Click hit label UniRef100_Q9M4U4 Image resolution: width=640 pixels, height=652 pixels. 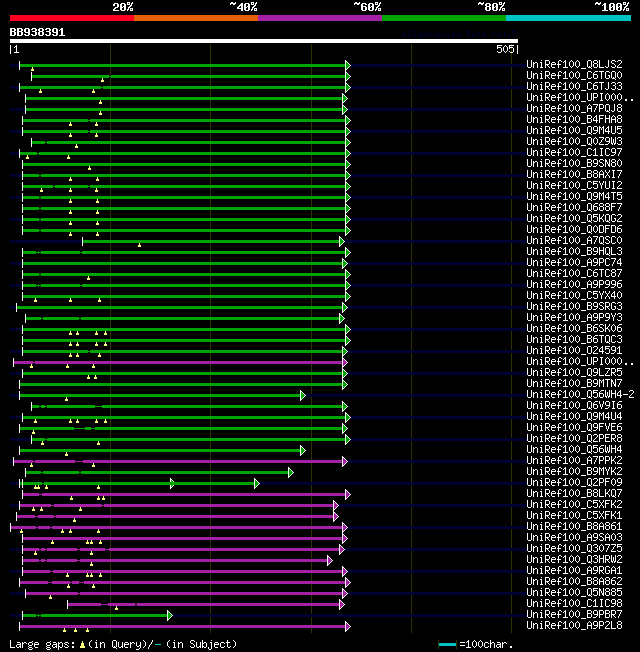coord(574,416)
